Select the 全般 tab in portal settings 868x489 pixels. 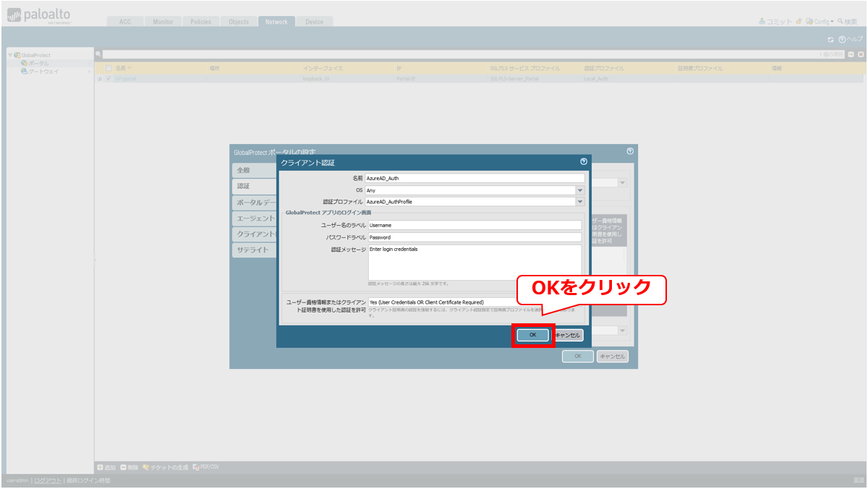point(255,170)
